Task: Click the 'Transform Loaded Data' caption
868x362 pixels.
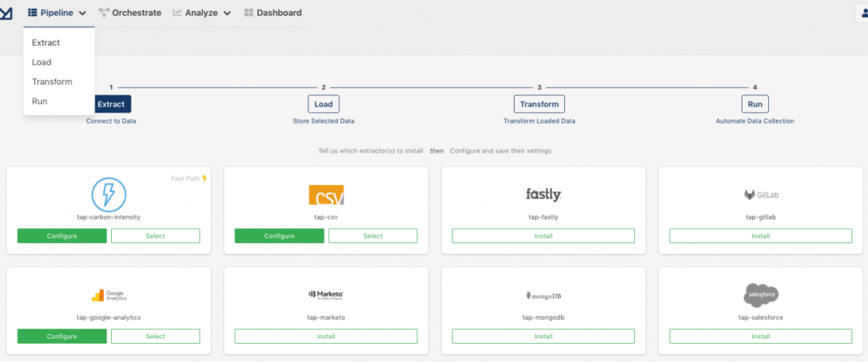Action: [539, 121]
